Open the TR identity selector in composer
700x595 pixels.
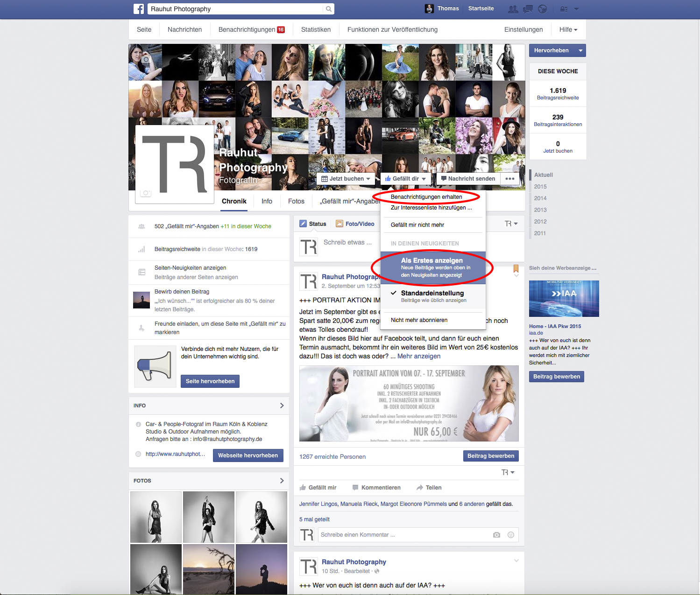click(511, 224)
